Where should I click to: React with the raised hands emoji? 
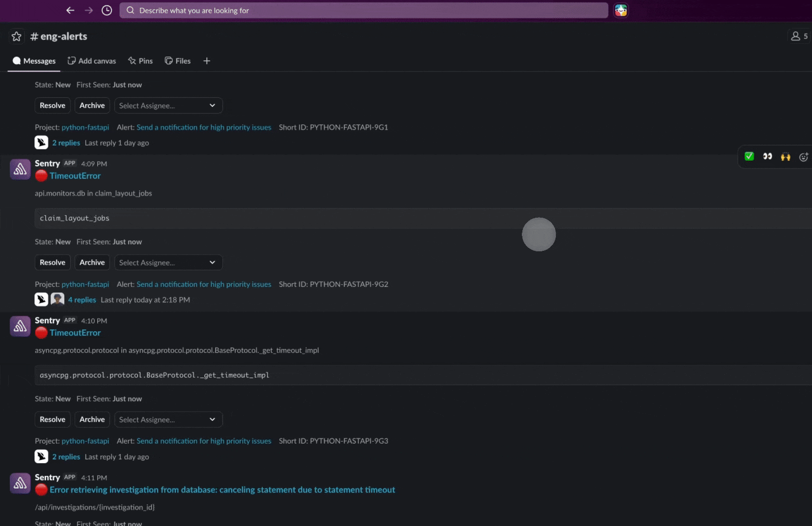785,156
